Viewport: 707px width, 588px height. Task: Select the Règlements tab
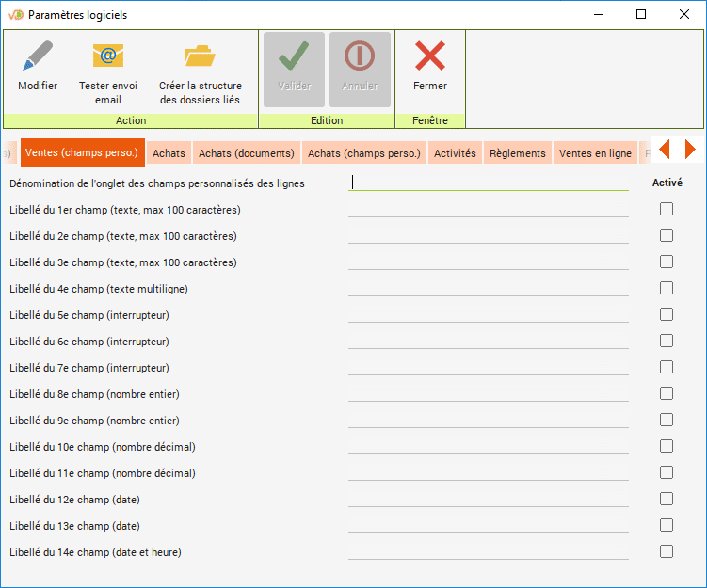(x=518, y=153)
